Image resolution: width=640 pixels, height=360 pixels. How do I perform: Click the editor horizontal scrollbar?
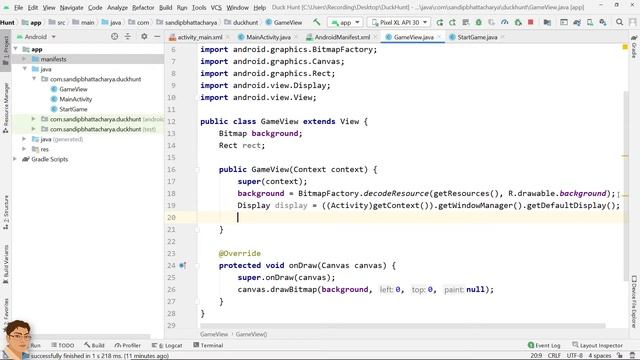402,326
